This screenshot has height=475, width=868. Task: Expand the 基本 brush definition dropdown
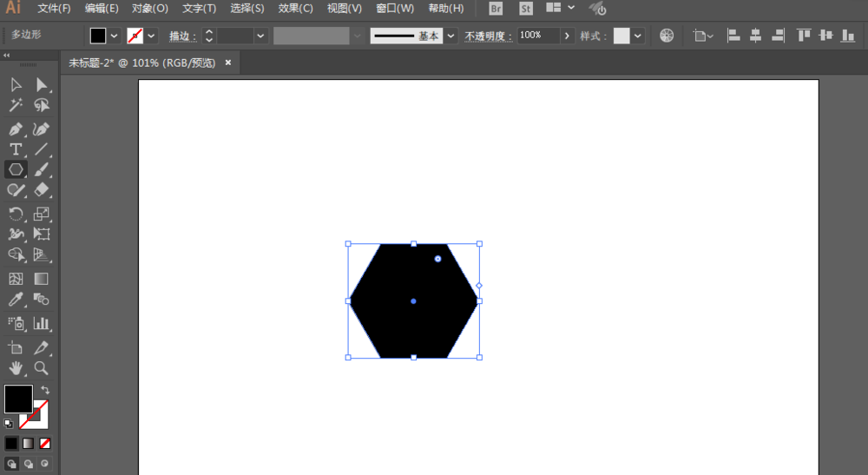pyautogui.click(x=451, y=36)
